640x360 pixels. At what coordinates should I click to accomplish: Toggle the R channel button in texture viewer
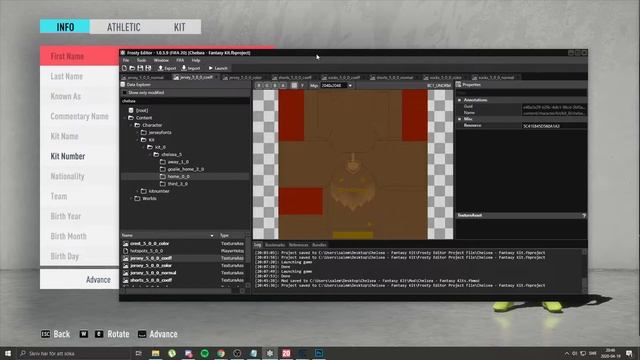click(258, 85)
